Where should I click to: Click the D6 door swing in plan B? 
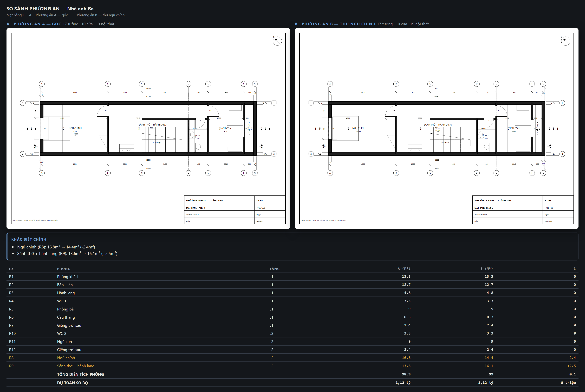click(x=502, y=111)
